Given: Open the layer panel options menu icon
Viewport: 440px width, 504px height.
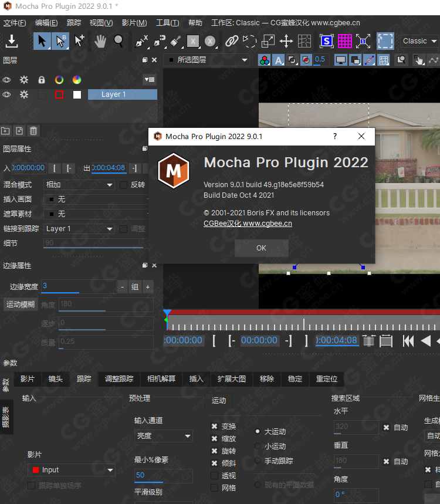Looking at the screenshot, I should [150, 79].
